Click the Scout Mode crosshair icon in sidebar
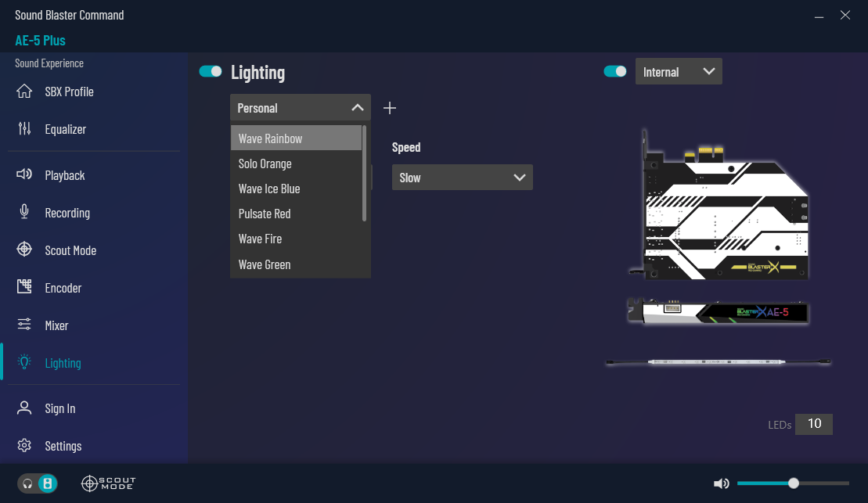 point(24,250)
